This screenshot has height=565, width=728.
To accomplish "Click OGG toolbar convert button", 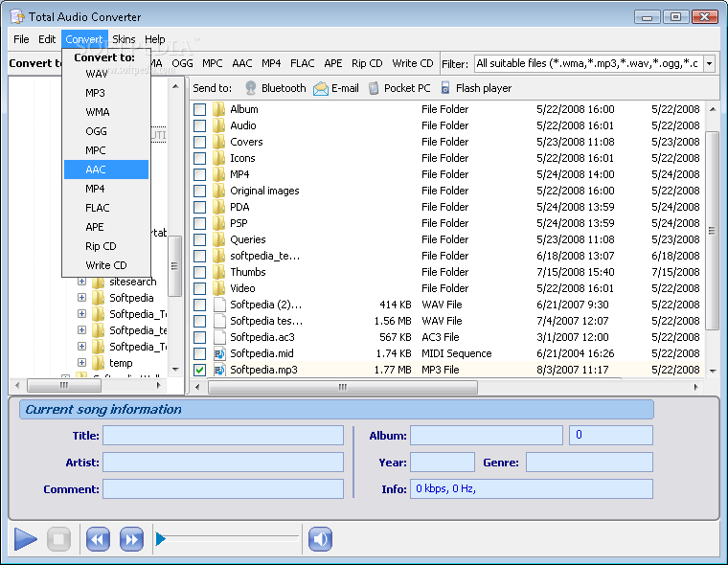I will (x=182, y=63).
